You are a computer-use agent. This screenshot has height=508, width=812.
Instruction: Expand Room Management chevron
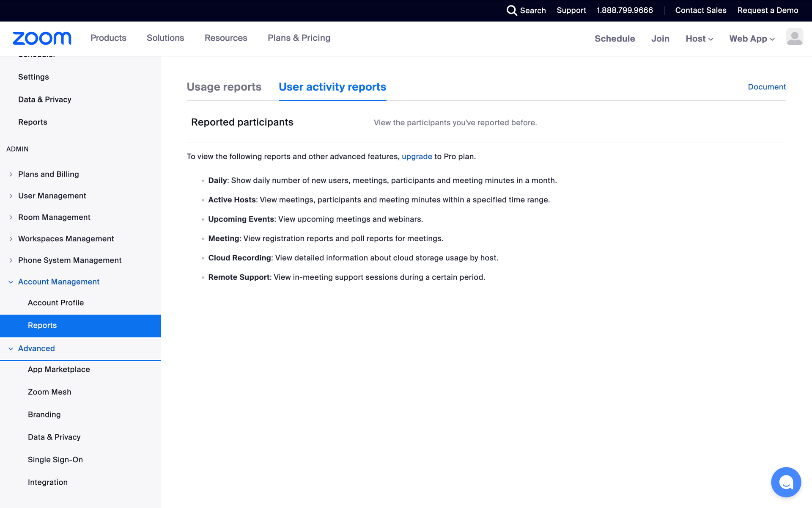pyautogui.click(x=11, y=218)
